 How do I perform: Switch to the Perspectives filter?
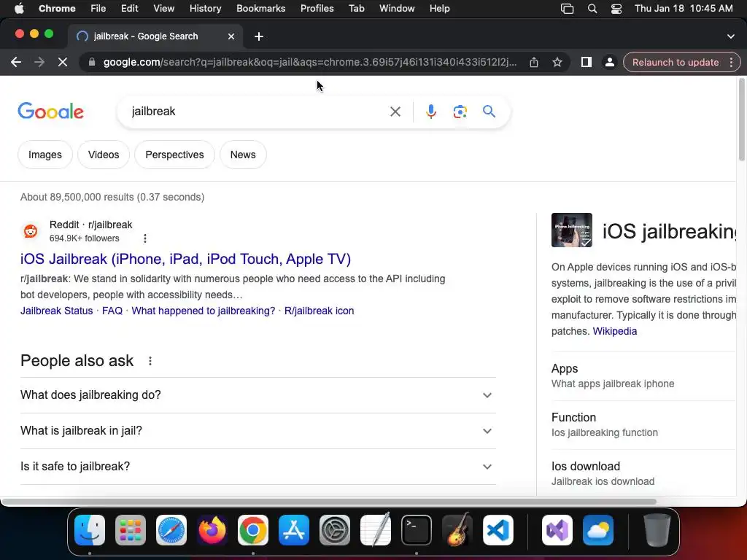tap(174, 155)
